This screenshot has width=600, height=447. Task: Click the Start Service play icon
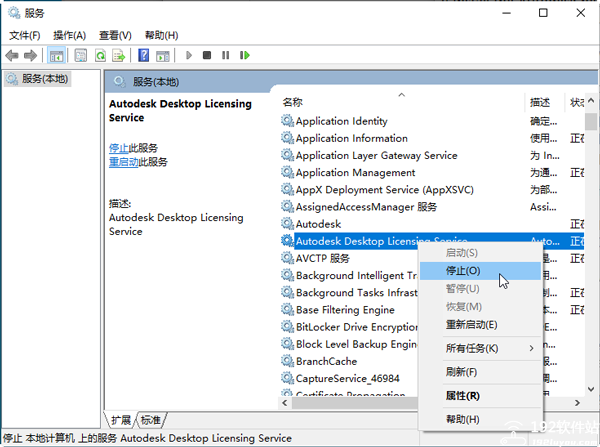click(188, 56)
